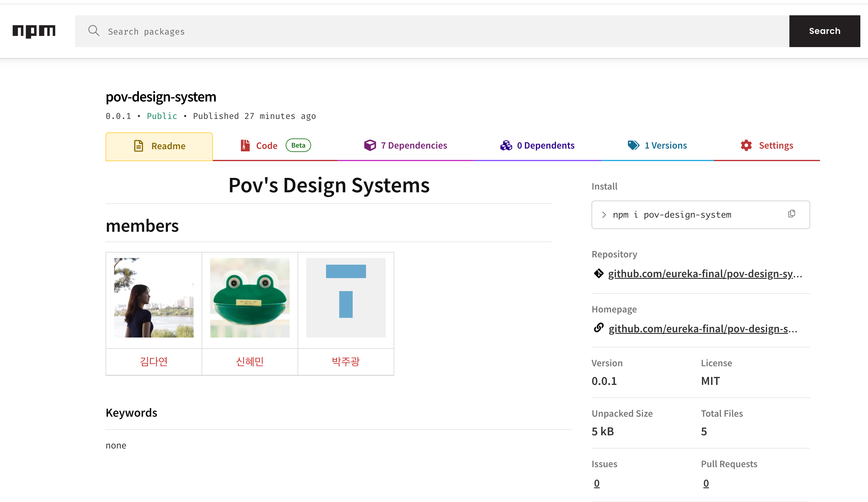The image size is (868, 502).
Task: Click the black Search button
Action: (825, 31)
